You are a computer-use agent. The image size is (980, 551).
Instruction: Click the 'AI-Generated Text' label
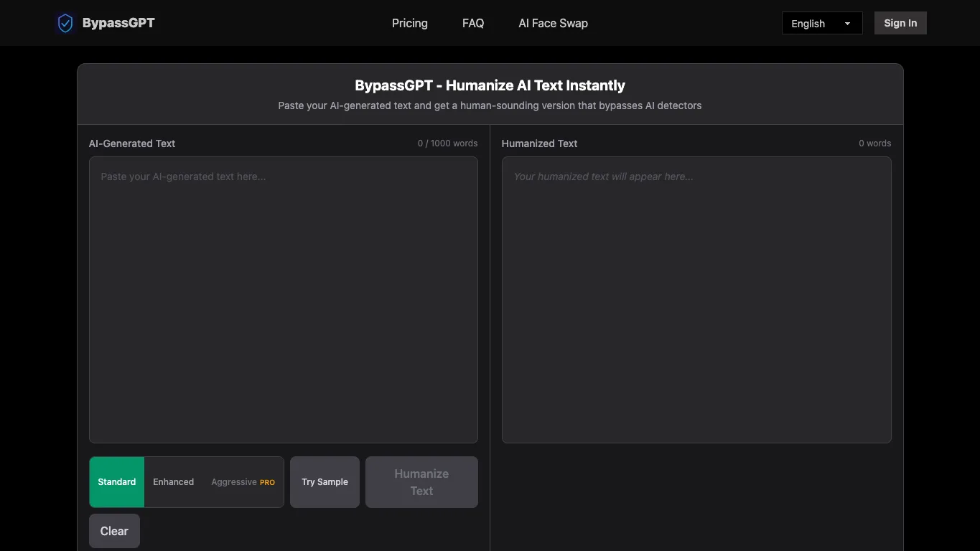[x=132, y=143]
